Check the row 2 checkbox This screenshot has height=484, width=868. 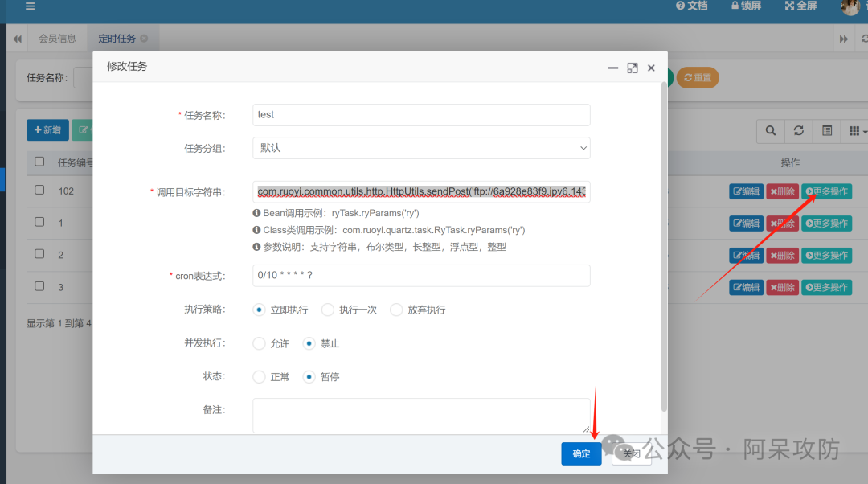tap(39, 254)
